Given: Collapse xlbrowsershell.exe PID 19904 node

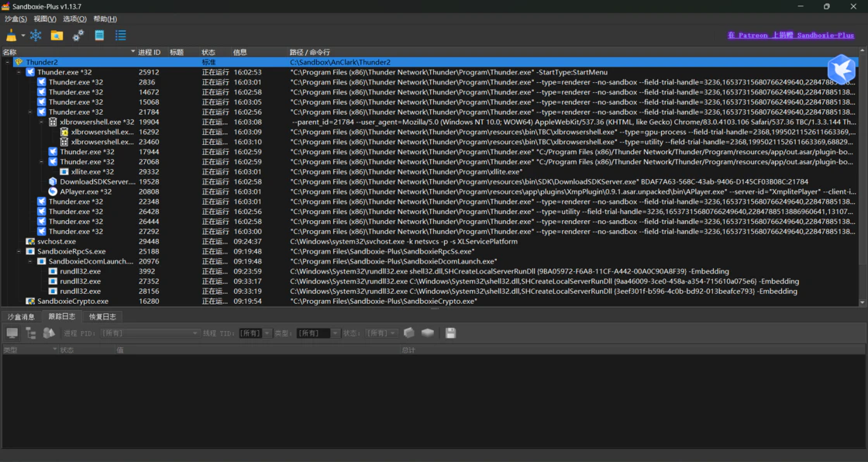Looking at the screenshot, I should coord(42,122).
